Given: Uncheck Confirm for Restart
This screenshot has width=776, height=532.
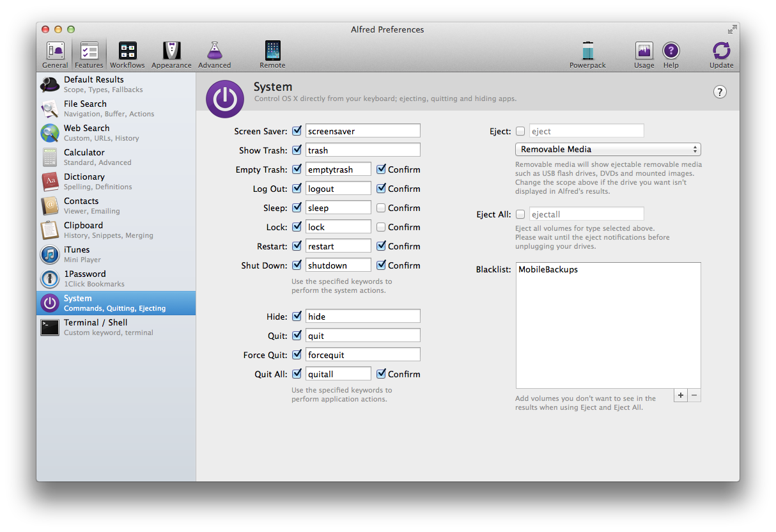Looking at the screenshot, I should (381, 246).
